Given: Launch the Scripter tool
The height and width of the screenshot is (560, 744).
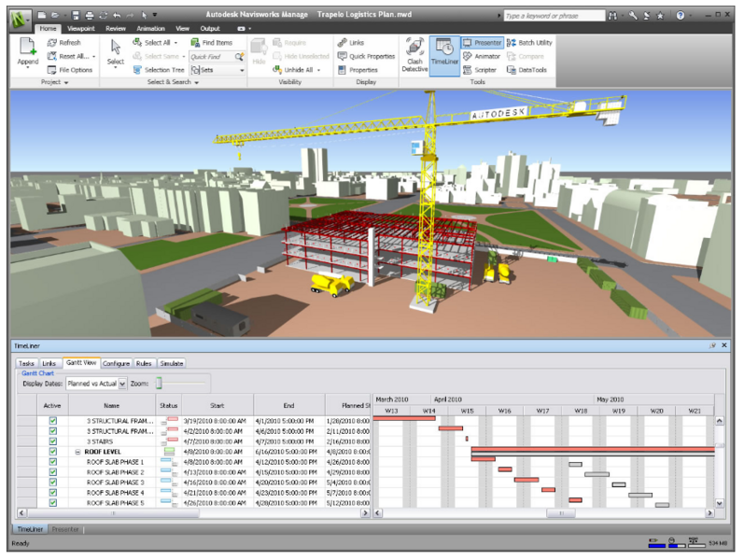Looking at the screenshot, I should coord(480,69).
